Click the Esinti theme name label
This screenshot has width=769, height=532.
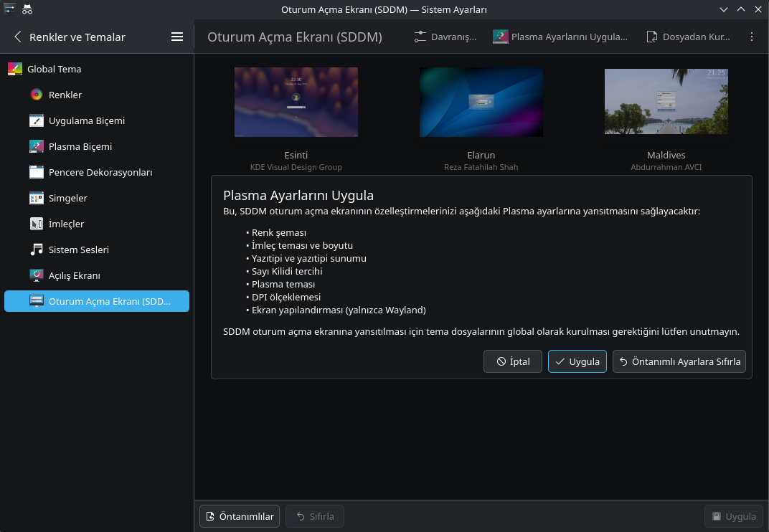tap(296, 155)
